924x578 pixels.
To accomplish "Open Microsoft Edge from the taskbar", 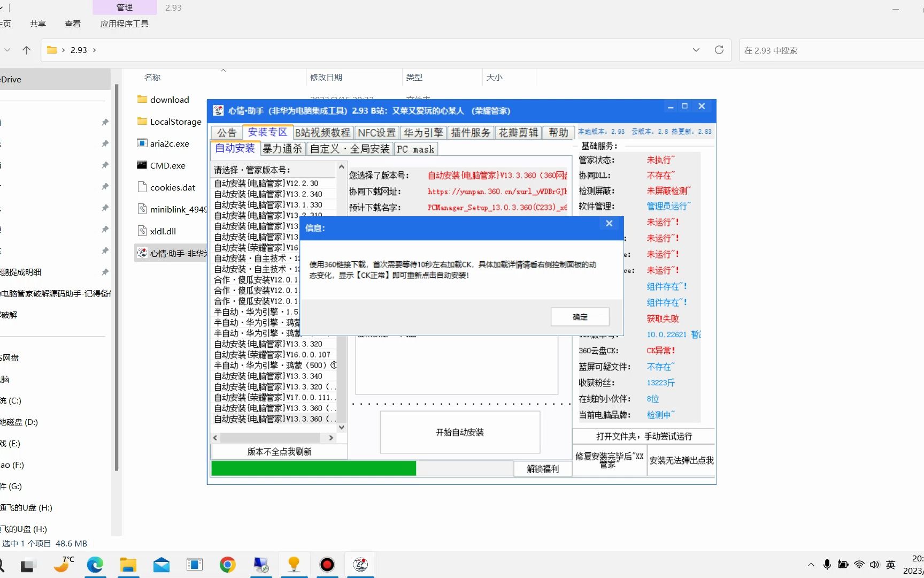I will 95,565.
